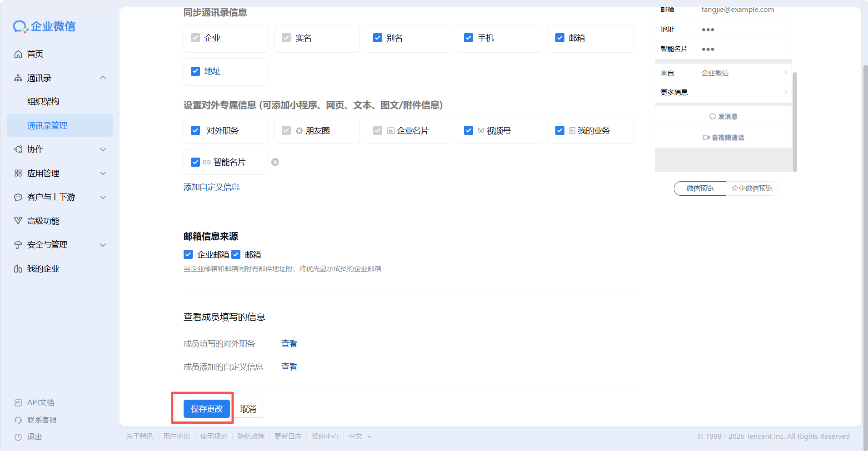
Task: Click the preview panel scrollbar
Action: point(795,122)
